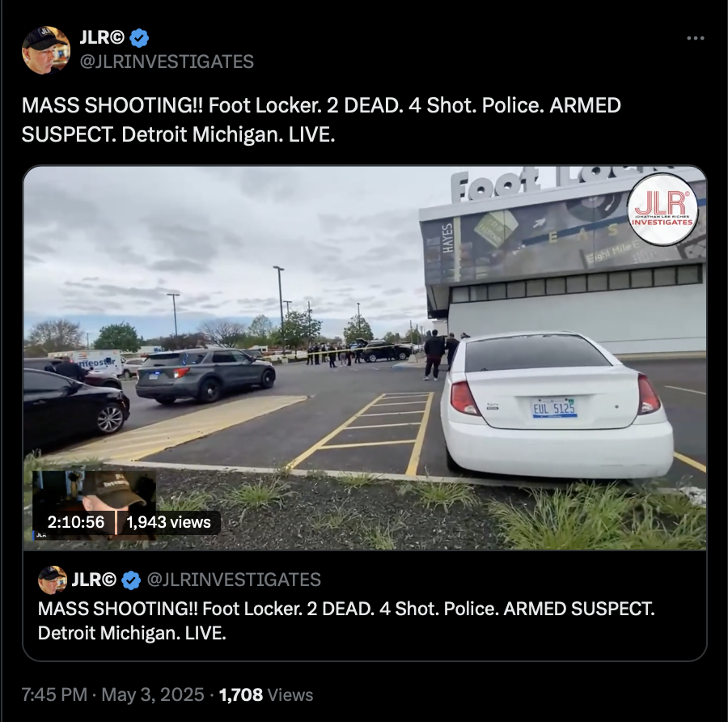
Task: Open @JLRINVESTIGATES handle in quoted post
Action: [234, 580]
